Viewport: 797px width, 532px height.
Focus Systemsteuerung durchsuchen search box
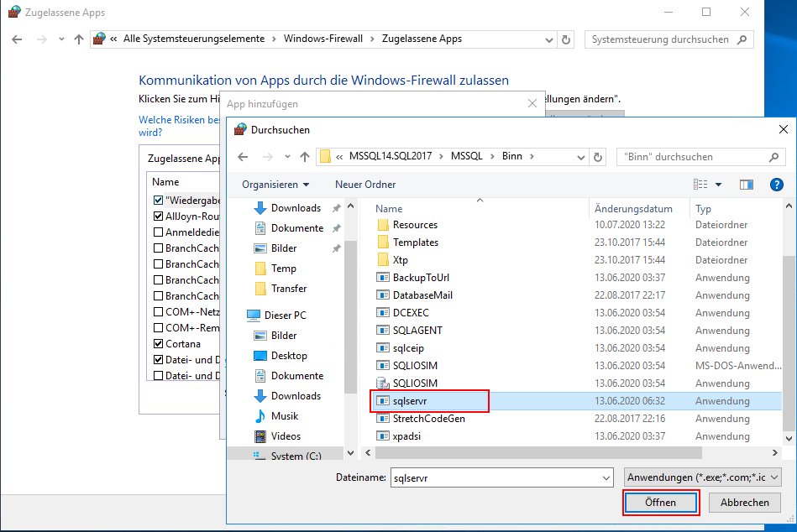click(669, 39)
